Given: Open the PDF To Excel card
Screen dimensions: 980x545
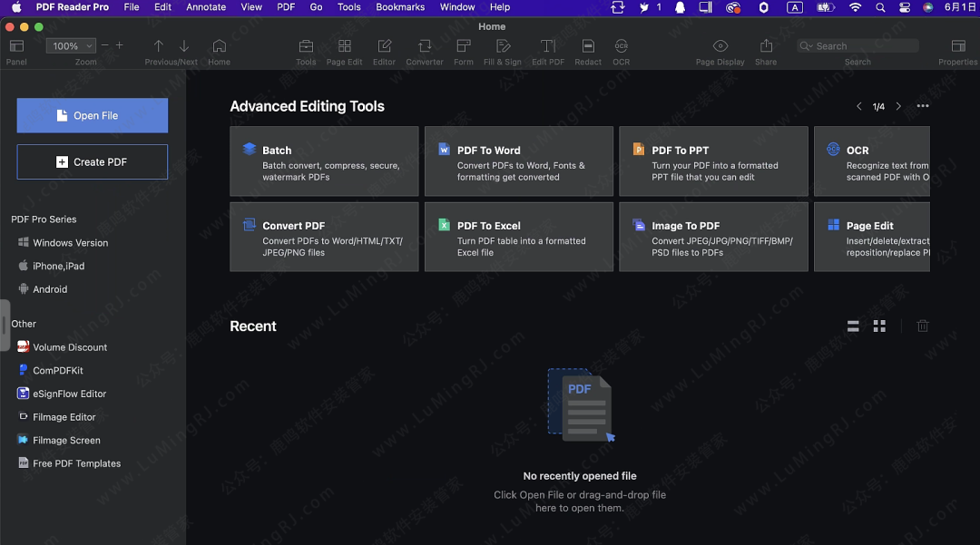Looking at the screenshot, I should 519,237.
